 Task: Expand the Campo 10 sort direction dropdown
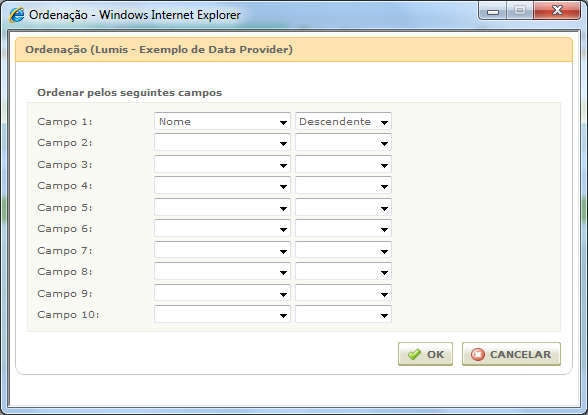click(343, 315)
